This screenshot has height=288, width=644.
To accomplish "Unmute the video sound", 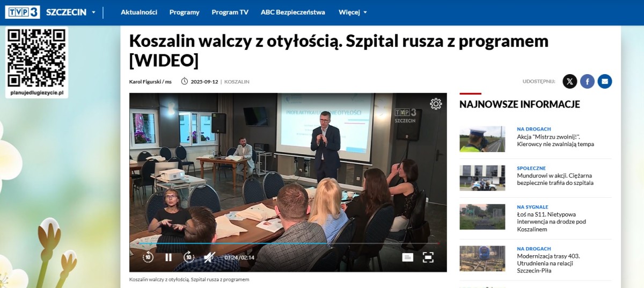I will [209, 257].
